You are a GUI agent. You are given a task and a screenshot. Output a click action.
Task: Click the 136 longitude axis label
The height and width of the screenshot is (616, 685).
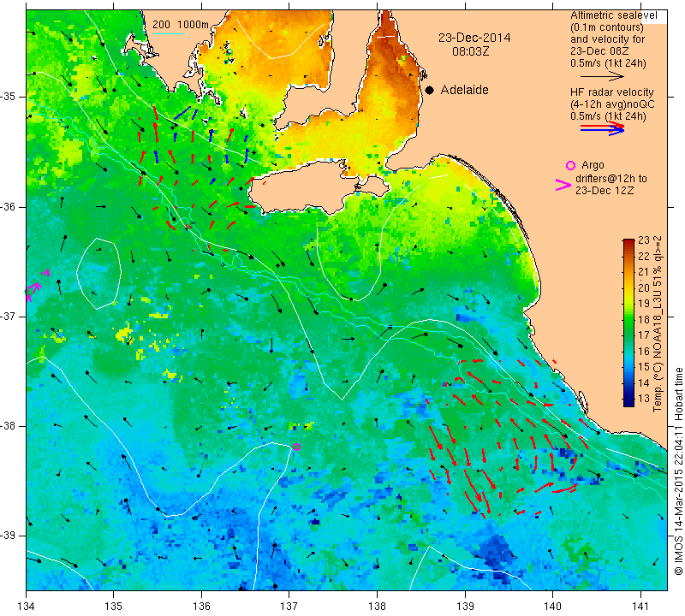pyautogui.click(x=201, y=606)
